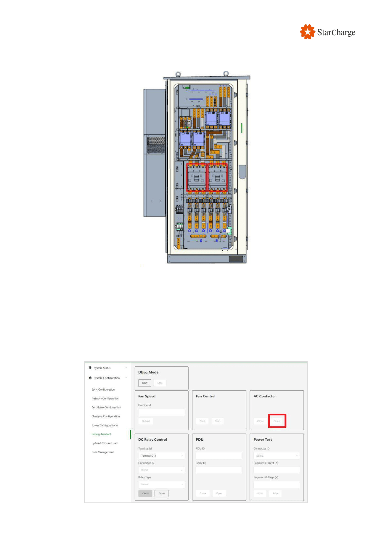Focus the Required Voltage (V) field
This screenshot has width=392, height=554.
277,484
